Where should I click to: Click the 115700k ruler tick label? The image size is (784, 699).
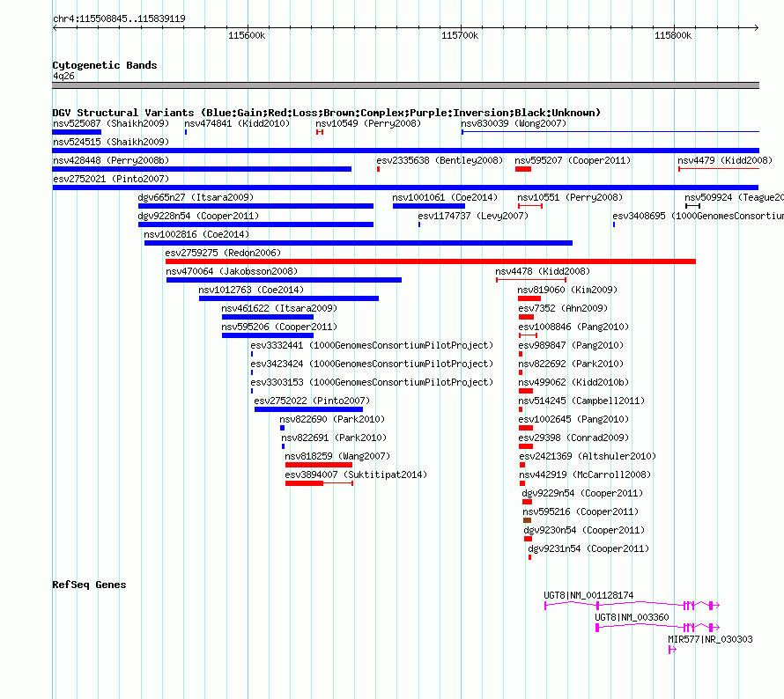(x=460, y=35)
